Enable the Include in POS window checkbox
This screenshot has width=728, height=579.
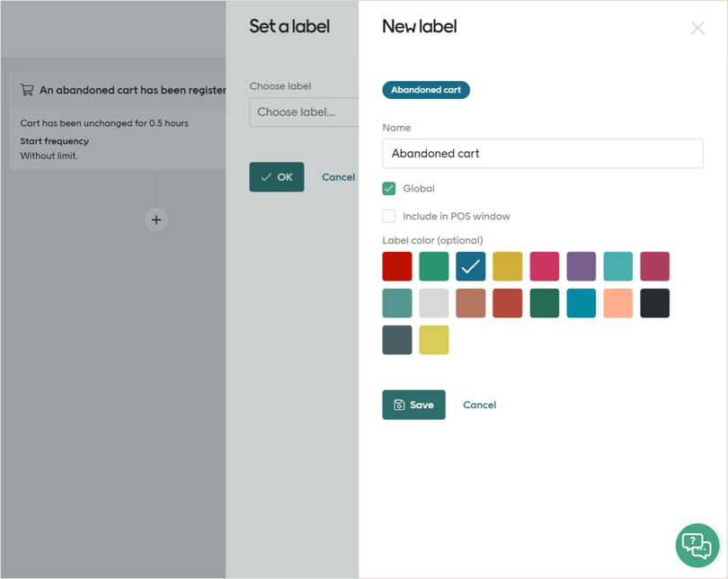click(389, 216)
